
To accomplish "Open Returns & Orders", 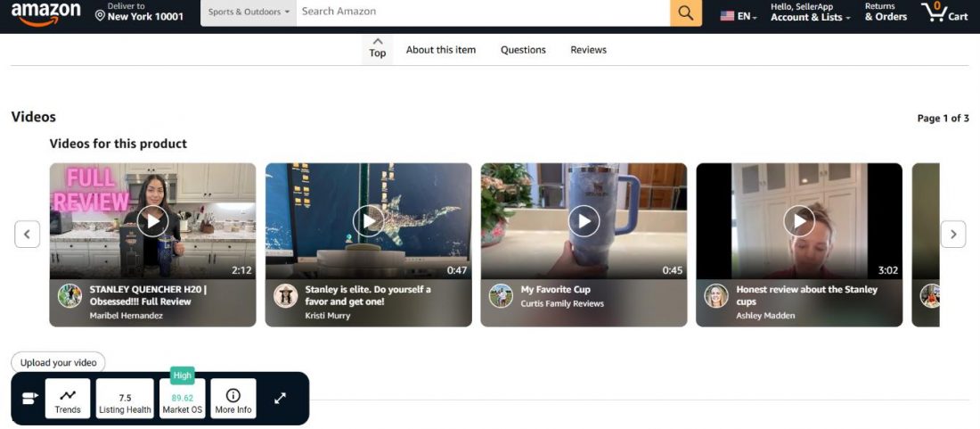I will (886, 12).
